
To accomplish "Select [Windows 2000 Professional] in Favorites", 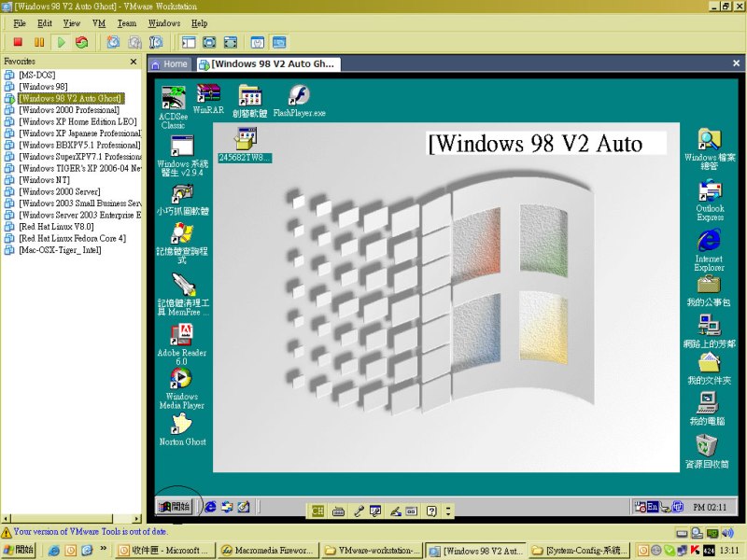I will 69,110.
